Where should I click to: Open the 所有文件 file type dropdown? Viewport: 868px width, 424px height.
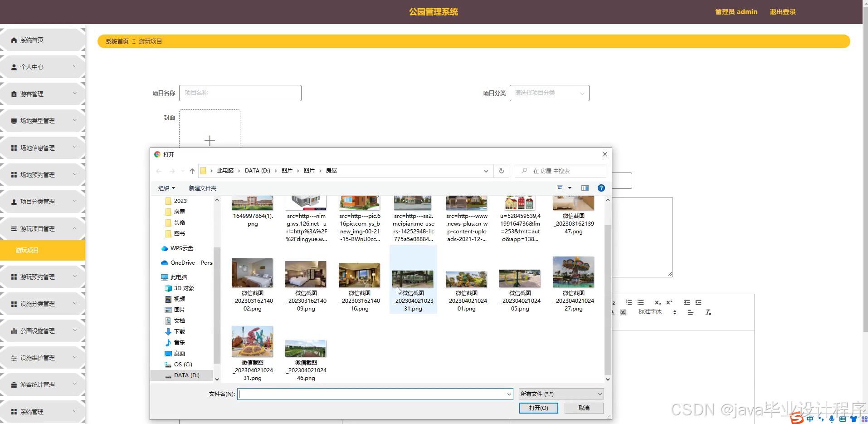click(x=561, y=394)
